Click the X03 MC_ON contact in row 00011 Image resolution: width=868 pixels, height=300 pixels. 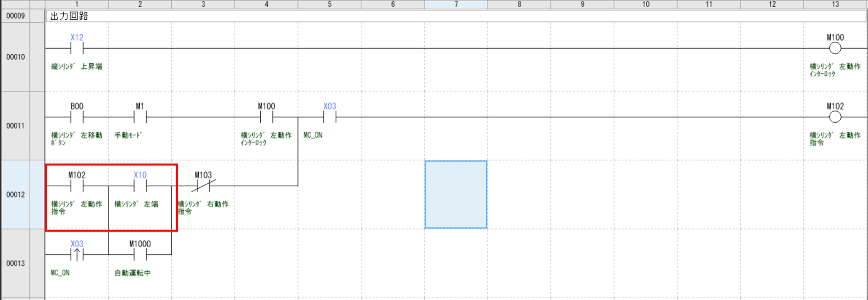pyautogui.click(x=330, y=117)
